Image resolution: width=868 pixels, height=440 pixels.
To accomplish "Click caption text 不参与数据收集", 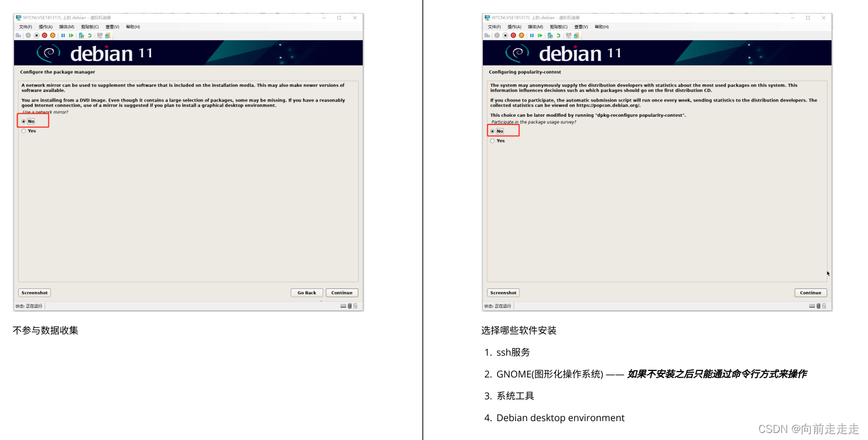I will pos(45,330).
